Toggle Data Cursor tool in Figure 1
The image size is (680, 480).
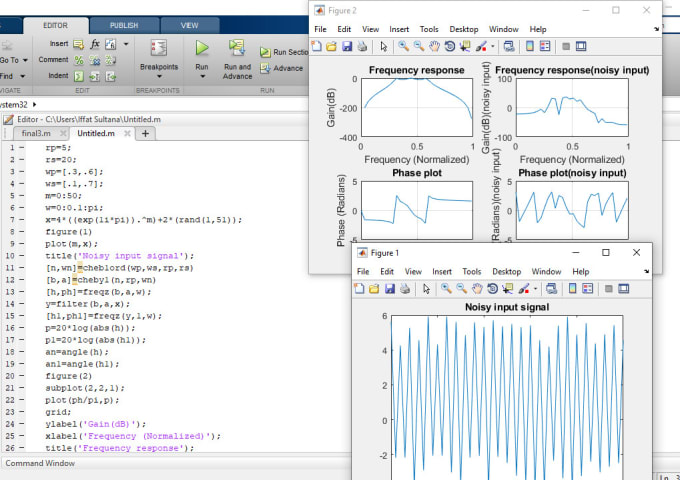(507, 288)
